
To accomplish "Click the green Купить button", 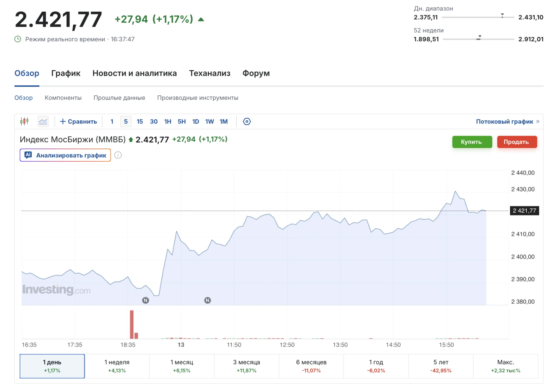I will point(472,142).
